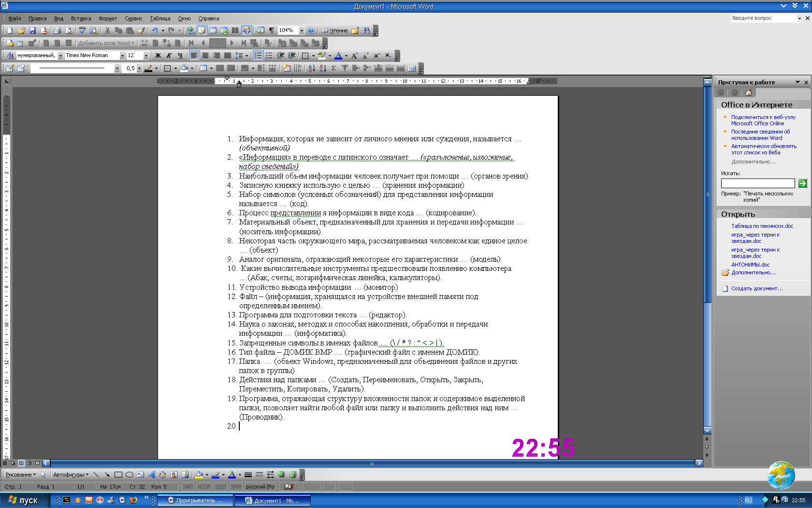Click the Superscript icon
812x508 pixels.
tap(377, 56)
